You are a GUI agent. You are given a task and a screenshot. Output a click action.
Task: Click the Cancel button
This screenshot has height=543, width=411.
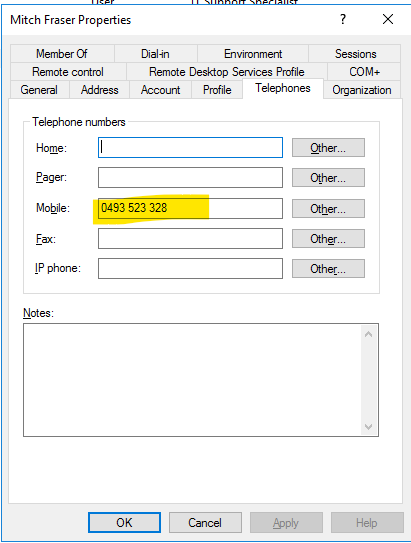[x=205, y=523]
